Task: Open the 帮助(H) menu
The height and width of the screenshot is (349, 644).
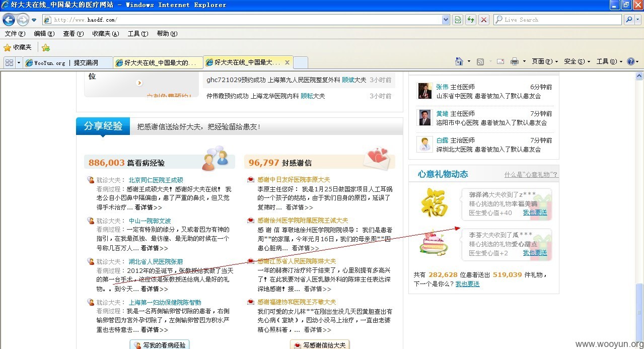Action: coord(167,34)
